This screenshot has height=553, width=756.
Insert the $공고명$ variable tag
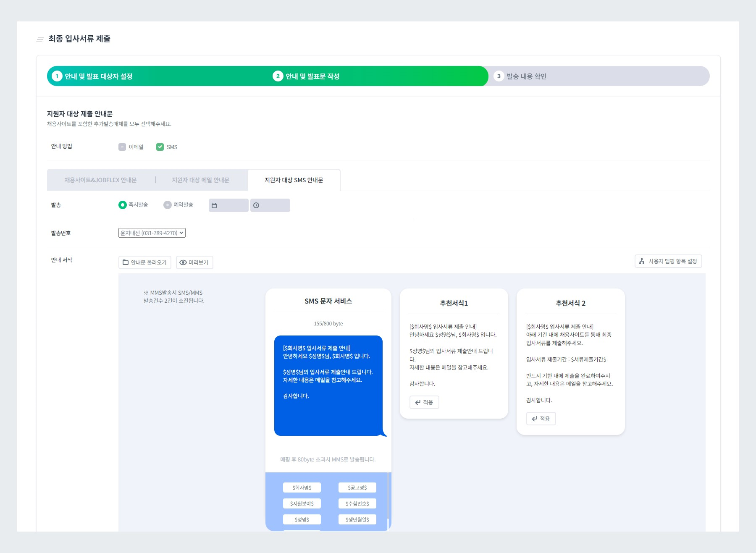coord(357,487)
